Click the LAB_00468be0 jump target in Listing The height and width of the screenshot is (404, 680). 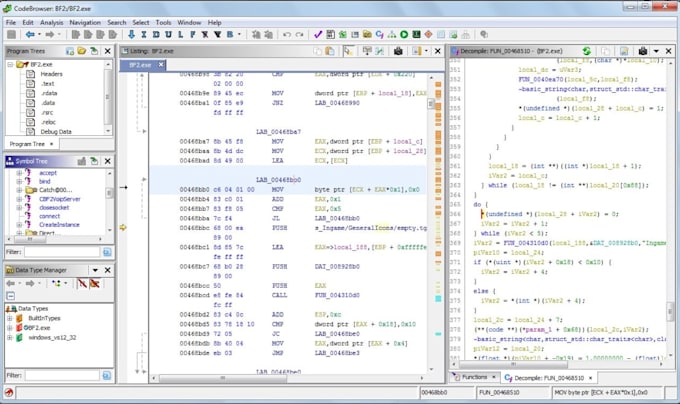337,334
